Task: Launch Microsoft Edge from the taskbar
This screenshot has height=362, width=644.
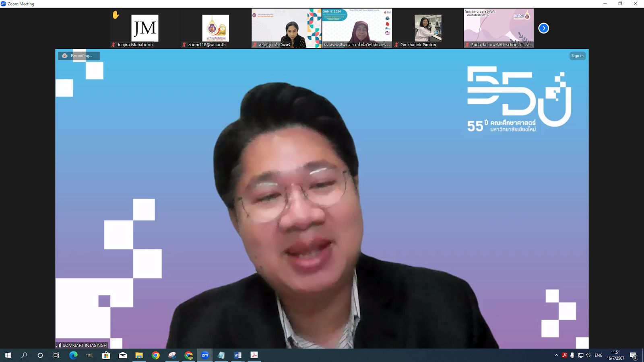Action: pyautogui.click(x=73, y=355)
